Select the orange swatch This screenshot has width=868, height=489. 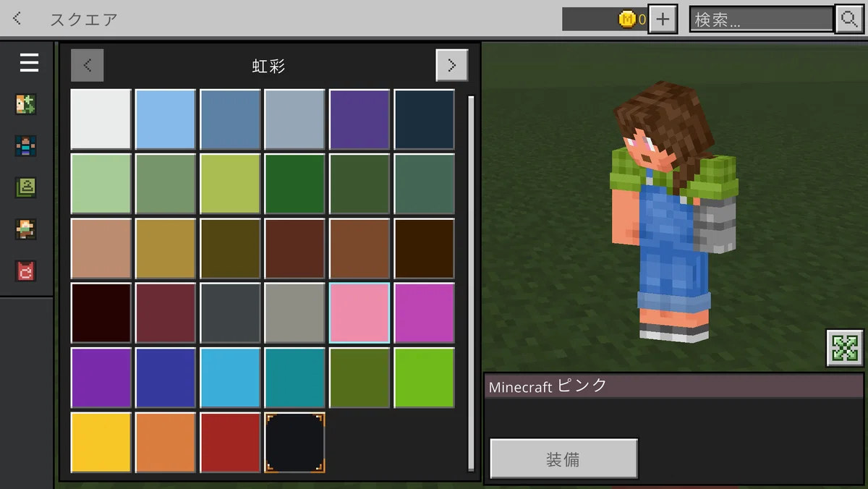pyautogui.click(x=166, y=443)
